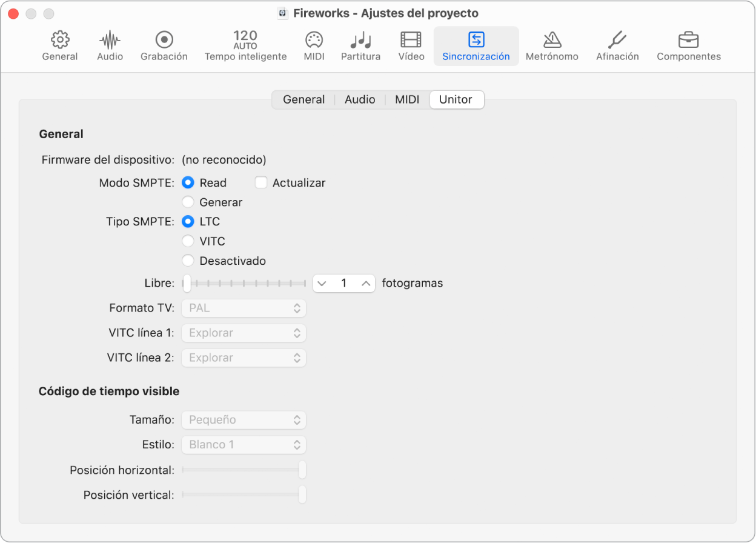
Task: Open the Vídeo settings pane
Action: (x=411, y=47)
